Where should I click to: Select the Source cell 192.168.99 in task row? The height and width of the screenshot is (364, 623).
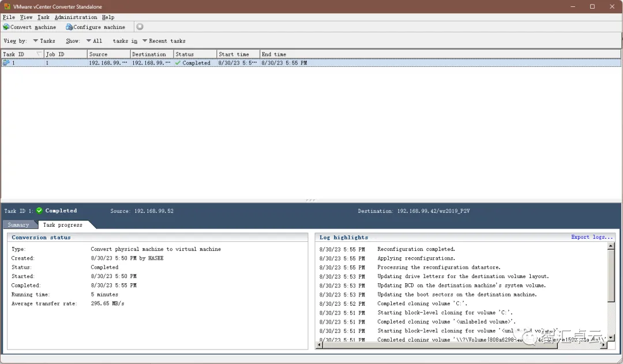click(x=108, y=63)
